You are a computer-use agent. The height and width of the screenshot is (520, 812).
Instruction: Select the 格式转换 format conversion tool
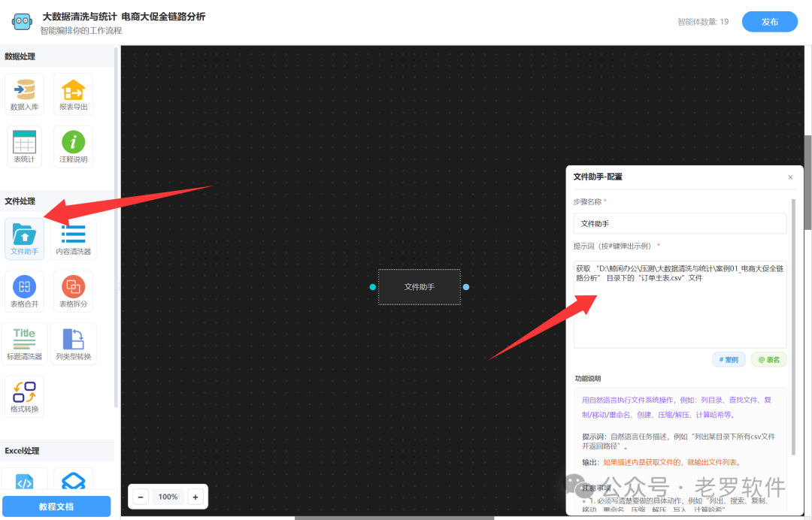24,396
